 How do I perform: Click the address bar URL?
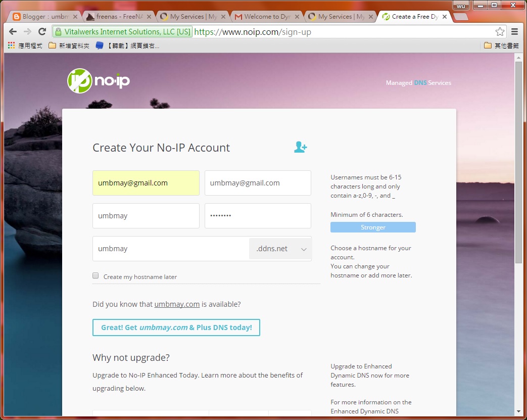point(253,32)
